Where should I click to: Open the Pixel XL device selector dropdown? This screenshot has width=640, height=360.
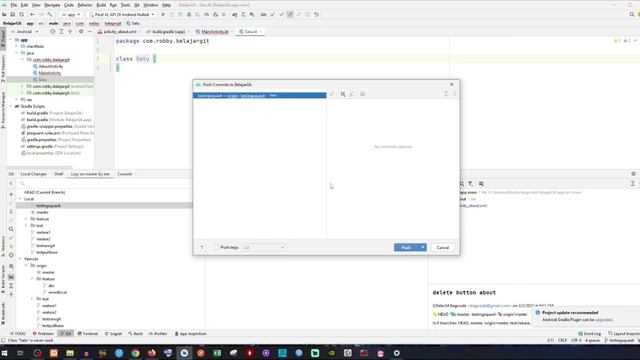click(122, 15)
